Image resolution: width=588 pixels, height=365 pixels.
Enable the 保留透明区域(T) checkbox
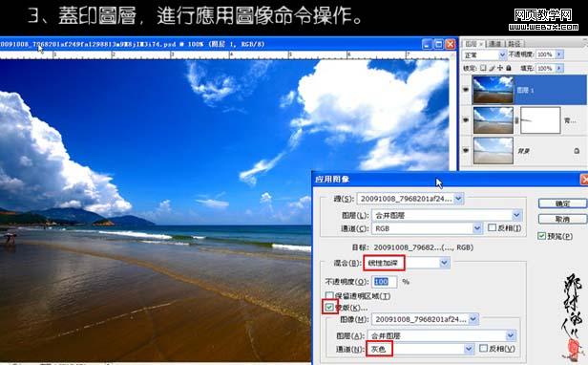[x=329, y=296]
